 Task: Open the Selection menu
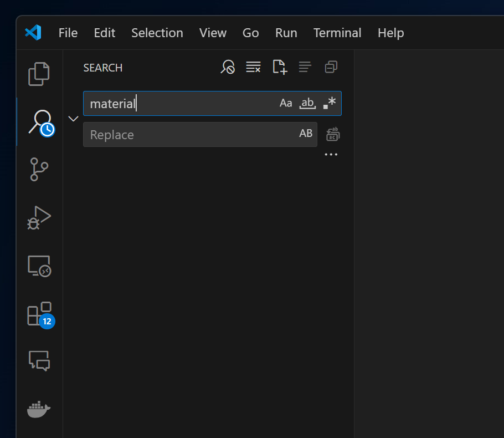pyautogui.click(x=157, y=33)
